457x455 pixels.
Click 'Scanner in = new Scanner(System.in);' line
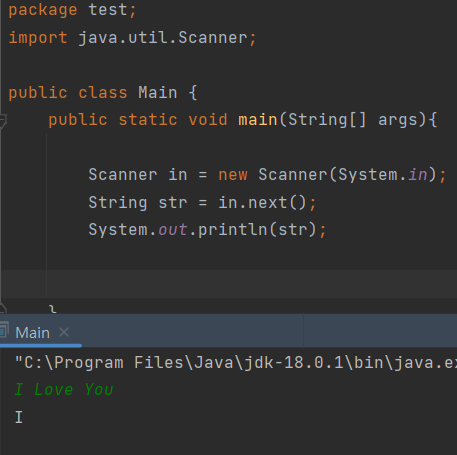click(267, 175)
